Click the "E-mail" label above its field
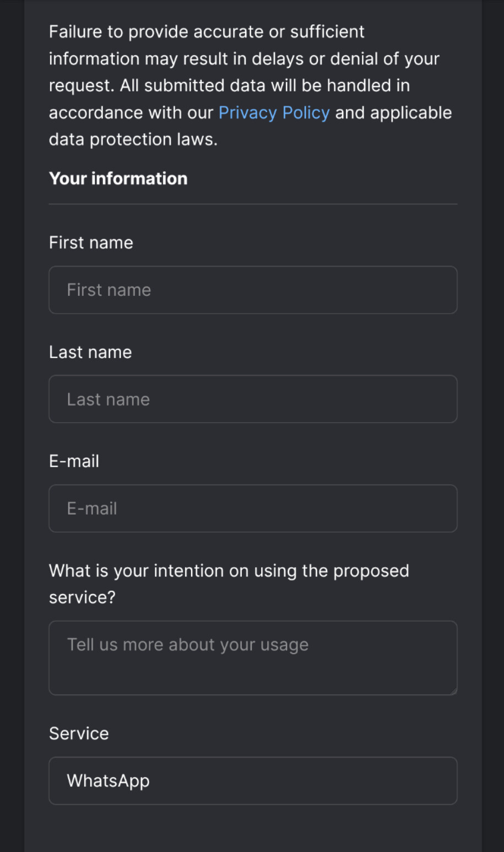This screenshot has width=504, height=852. click(x=74, y=461)
